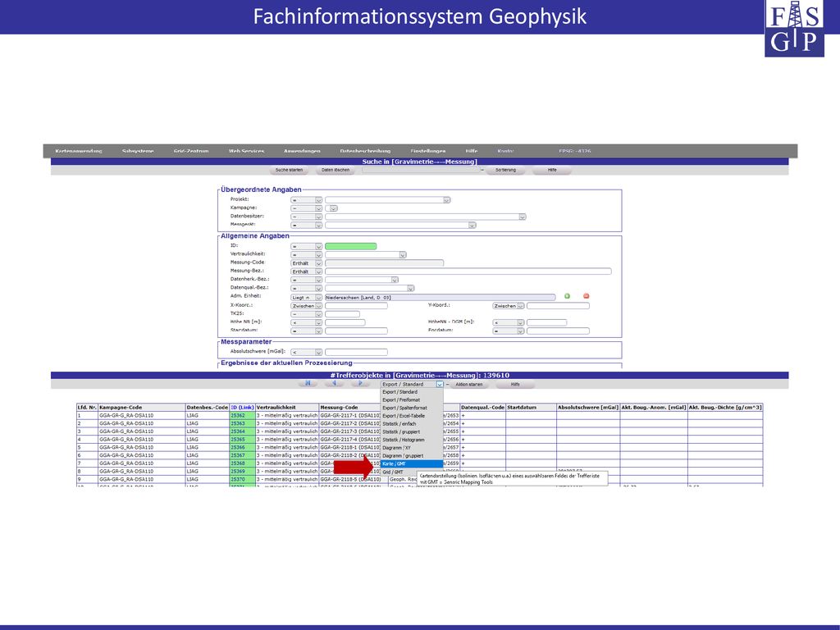This screenshot has width=840, height=630.
Task: Click the TK25 input field
Action: pos(342,314)
